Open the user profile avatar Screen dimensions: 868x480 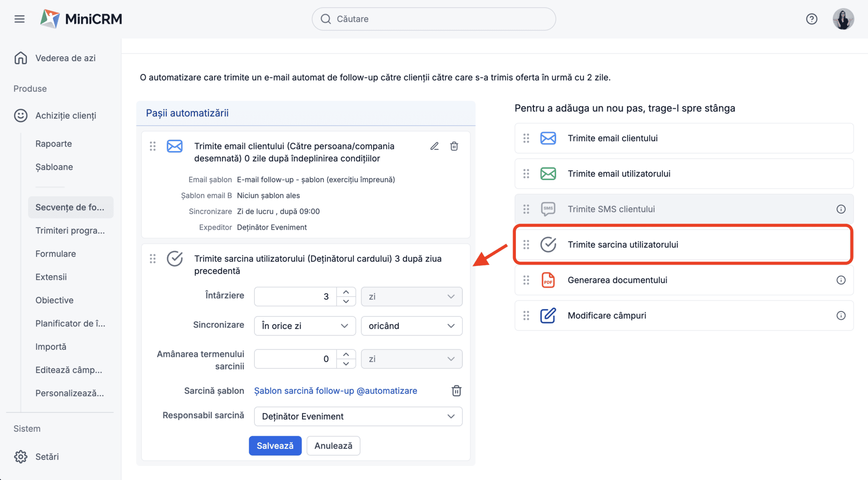843,19
